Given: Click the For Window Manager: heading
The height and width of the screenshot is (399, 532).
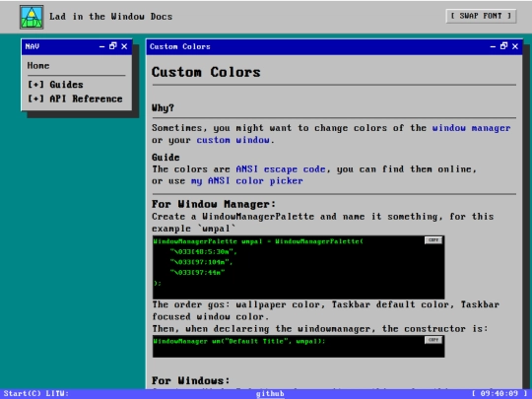Looking at the screenshot, I should [214, 204].
